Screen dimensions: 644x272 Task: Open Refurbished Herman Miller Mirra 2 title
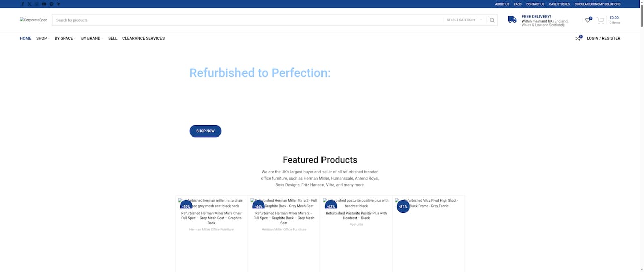tap(284, 218)
